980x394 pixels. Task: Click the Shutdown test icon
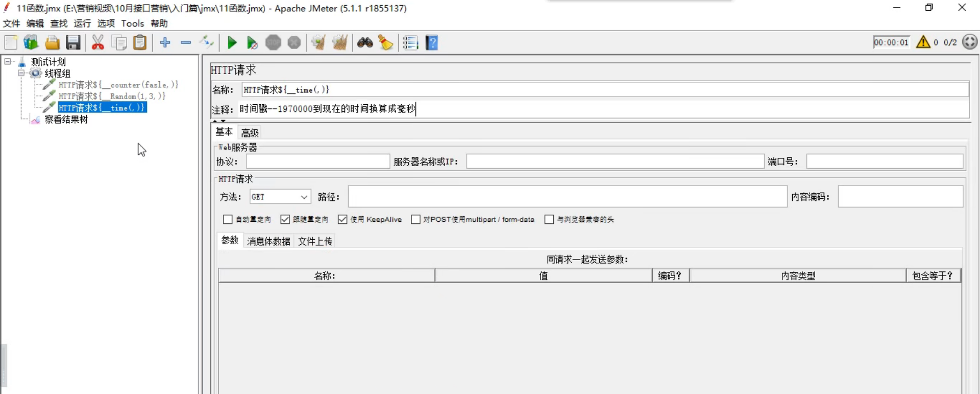[294, 42]
